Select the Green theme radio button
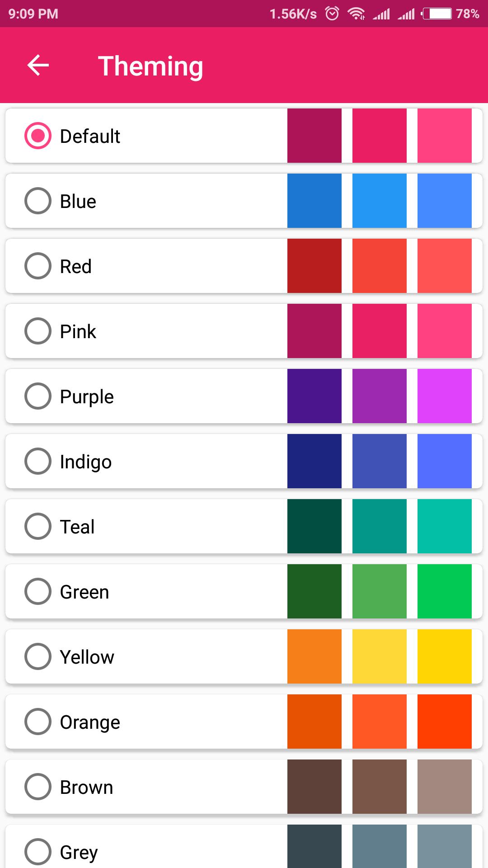 click(x=38, y=591)
